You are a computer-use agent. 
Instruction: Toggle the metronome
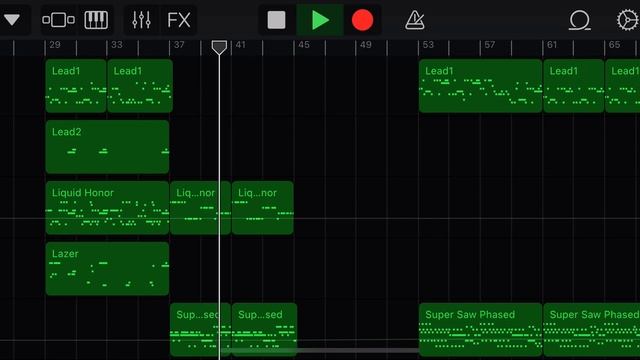415,20
